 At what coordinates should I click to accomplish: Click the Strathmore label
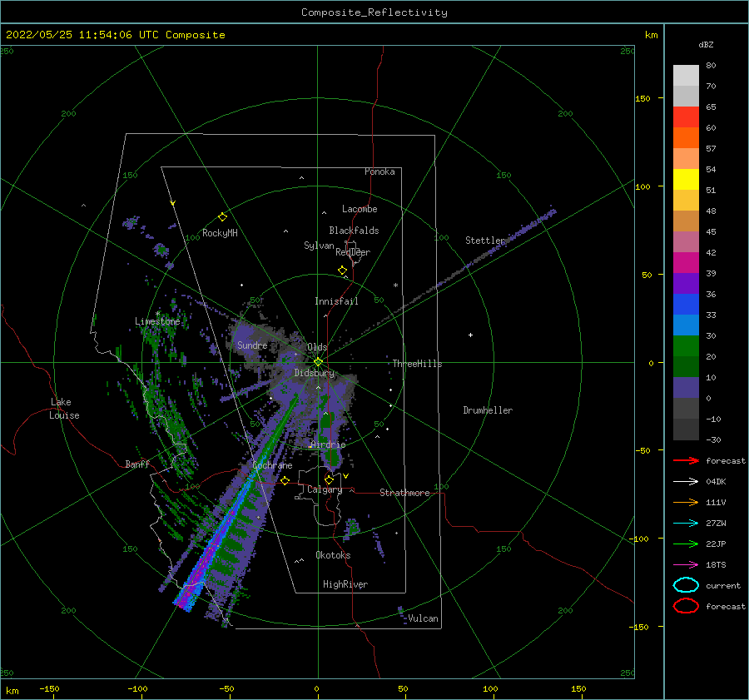coord(404,493)
